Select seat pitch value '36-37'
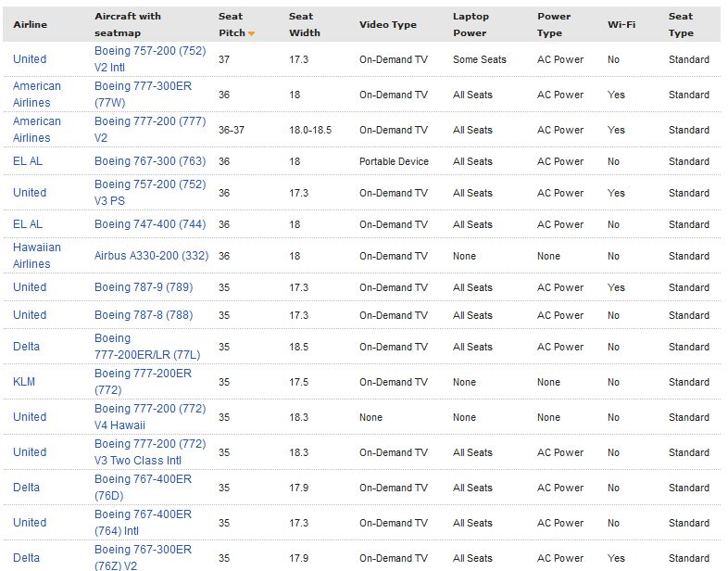This screenshot has height=571, width=728. pyautogui.click(x=232, y=130)
